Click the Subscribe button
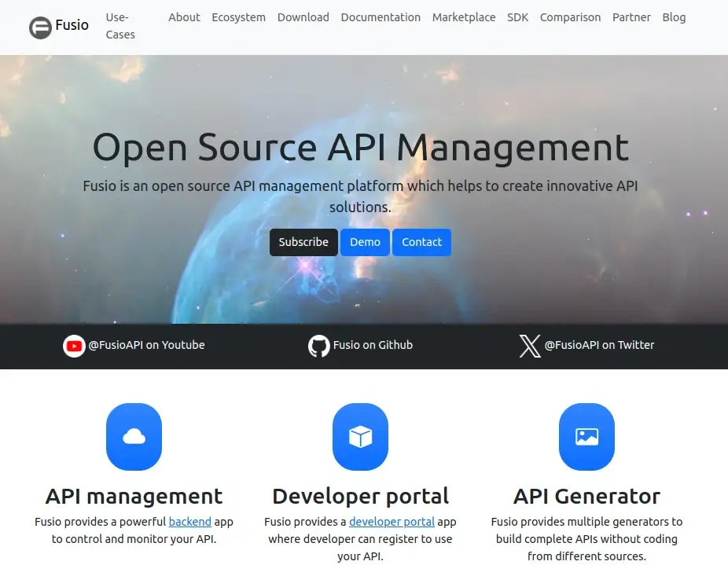Viewport: 728px width, 565px height. 303,242
